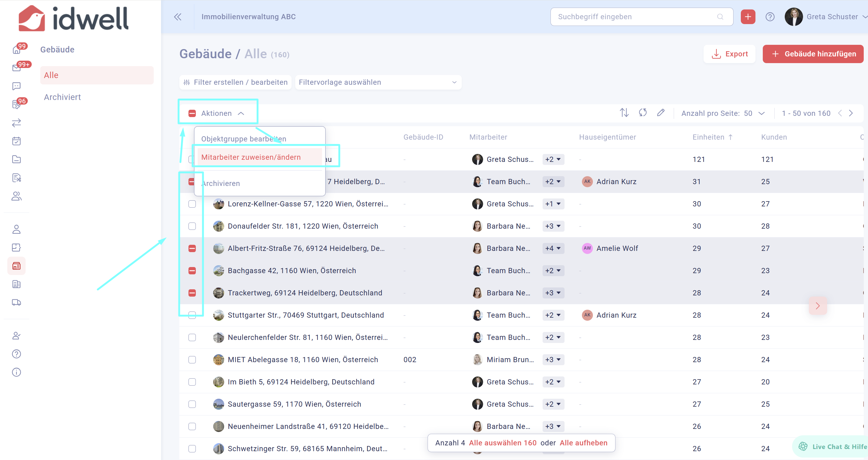The height and width of the screenshot is (460, 868).
Task: Open the exchange arrows icon in sidebar
Action: (x=16, y=123)
